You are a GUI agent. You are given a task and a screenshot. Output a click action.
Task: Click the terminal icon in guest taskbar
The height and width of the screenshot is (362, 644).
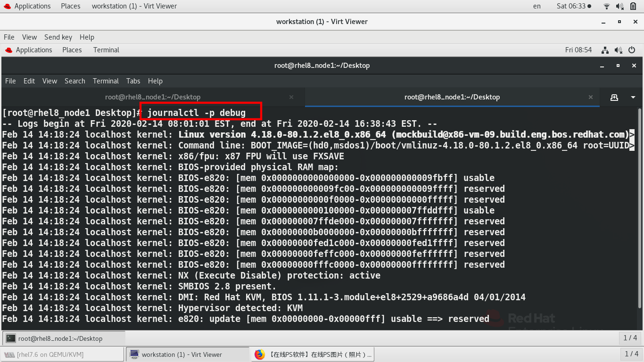(11, 338)
